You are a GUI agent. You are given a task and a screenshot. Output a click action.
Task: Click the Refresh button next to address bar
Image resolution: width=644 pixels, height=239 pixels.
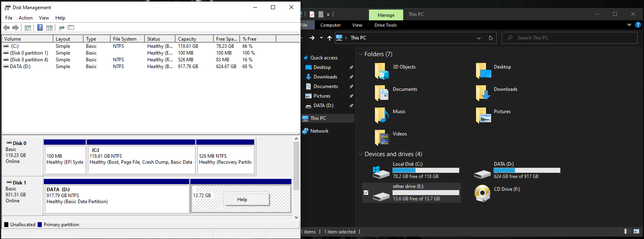tap(490, 38)
